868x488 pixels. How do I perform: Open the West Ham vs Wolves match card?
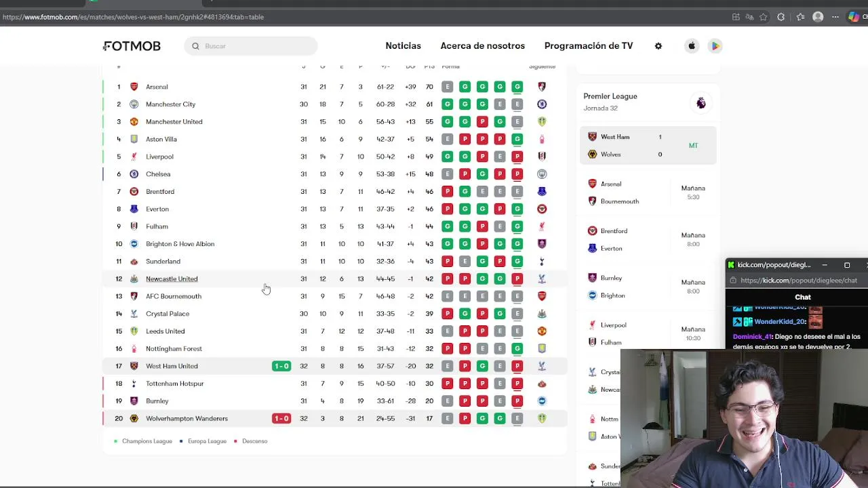(x=648, y=146)
